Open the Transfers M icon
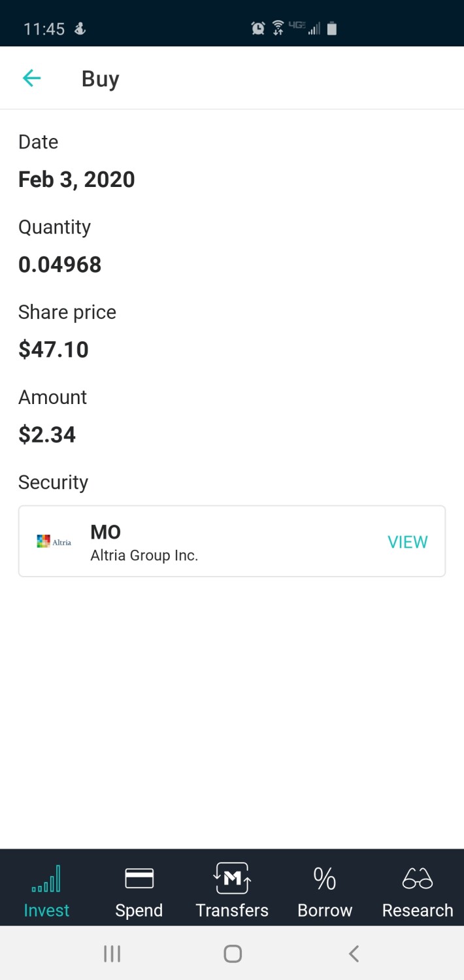The height and width of the screenshot is (980, 464). (232, 878)
